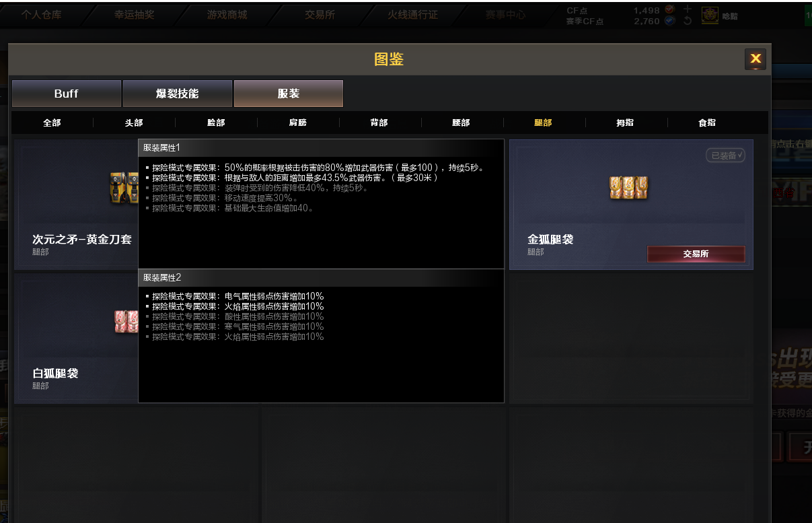The image size is (812, 523).
Task: Click the red CF点 currency icon
Action: coord(669,10)
